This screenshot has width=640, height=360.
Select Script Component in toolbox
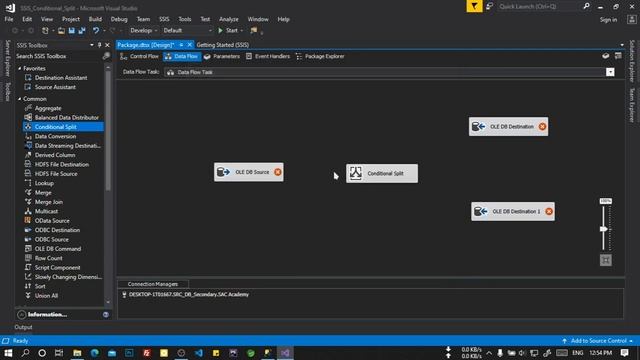[x=57, y=268]
